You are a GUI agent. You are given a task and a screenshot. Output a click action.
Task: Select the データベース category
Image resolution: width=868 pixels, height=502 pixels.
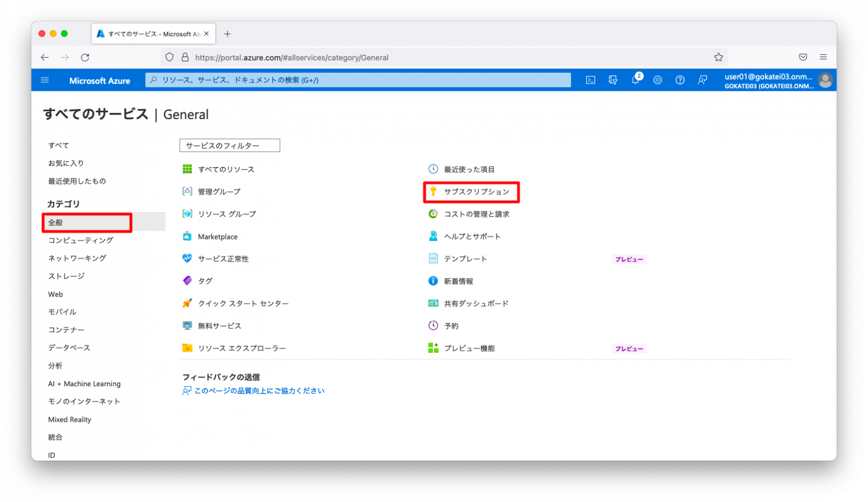(x=69, y=348)
